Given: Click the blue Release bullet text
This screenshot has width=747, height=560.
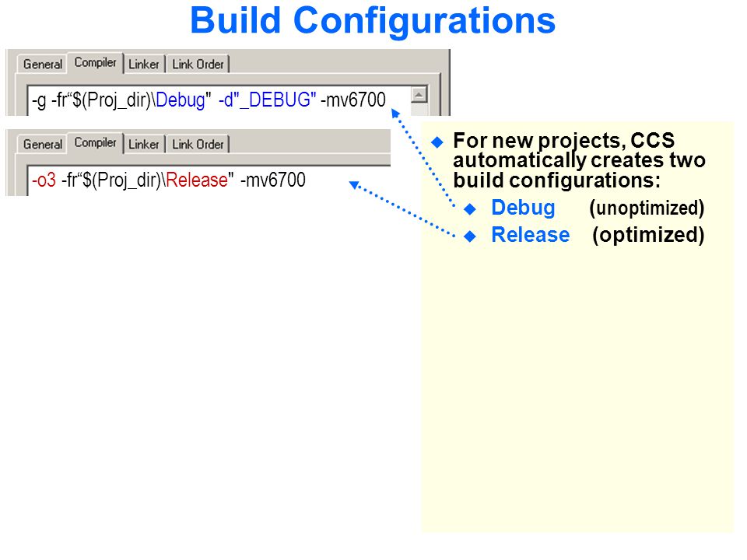Looking at the screenshot, I should pos(530,235).
